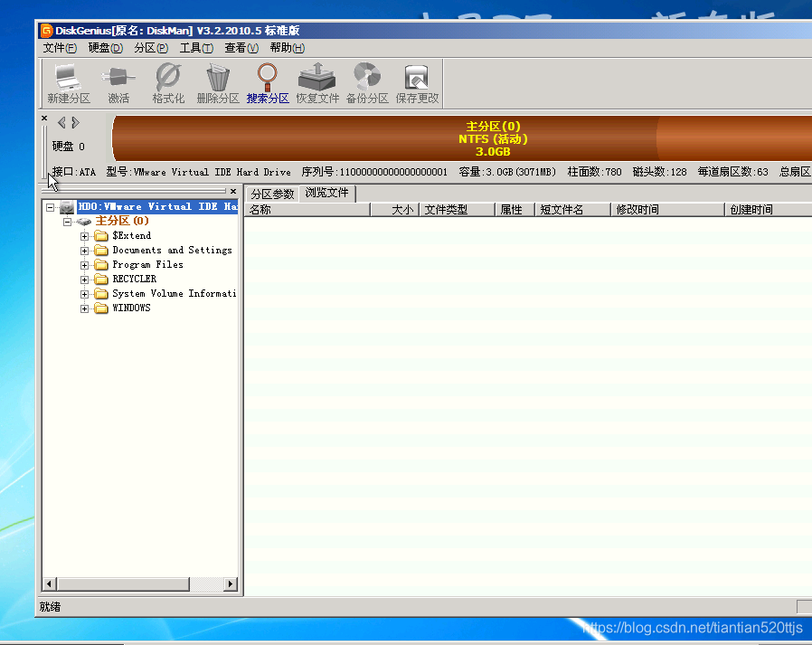Click tree panel horizontal scrollbar left arrow

coord(49,584)
